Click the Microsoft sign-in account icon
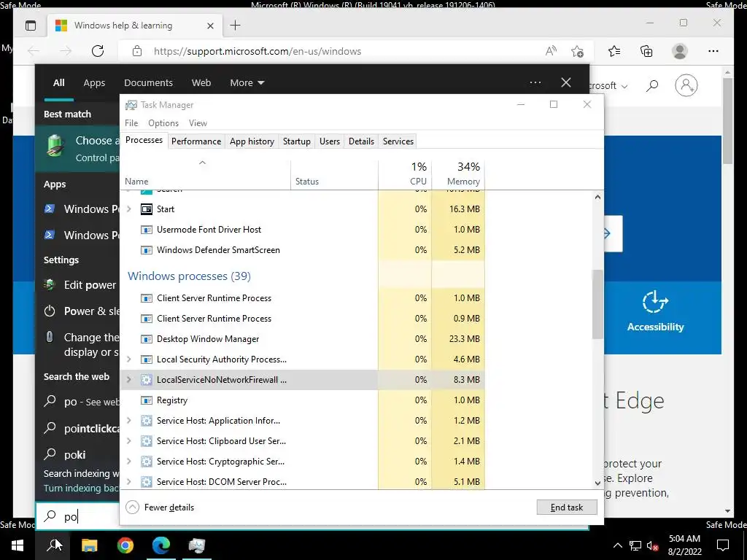Viewport: 747px width, 560px height. (686, 86)
